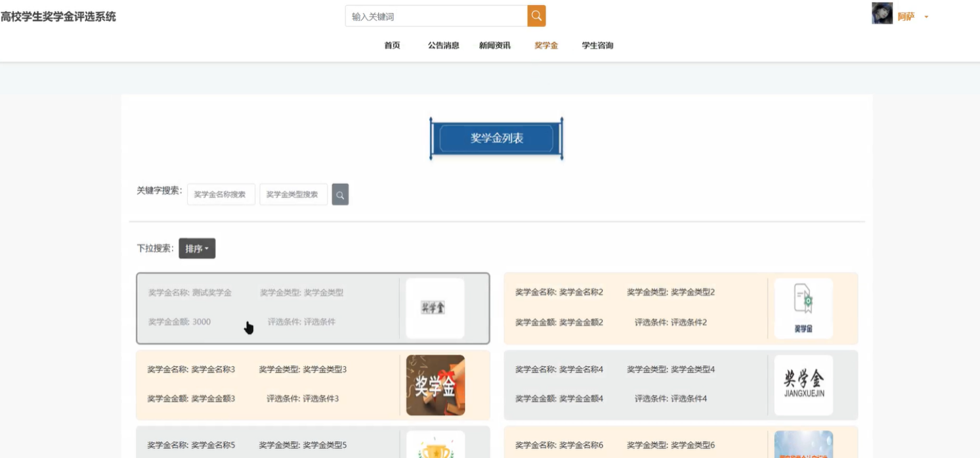Viewport: 980px width, 458px height.
Task: Click the text 奖学金类型: 奖学金类型2
Action: tap(671, 292)
